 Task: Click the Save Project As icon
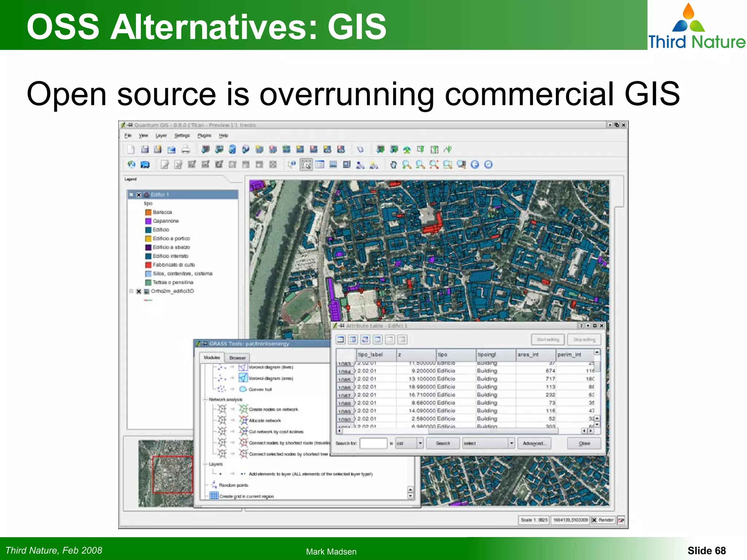[x=158, y=149]
